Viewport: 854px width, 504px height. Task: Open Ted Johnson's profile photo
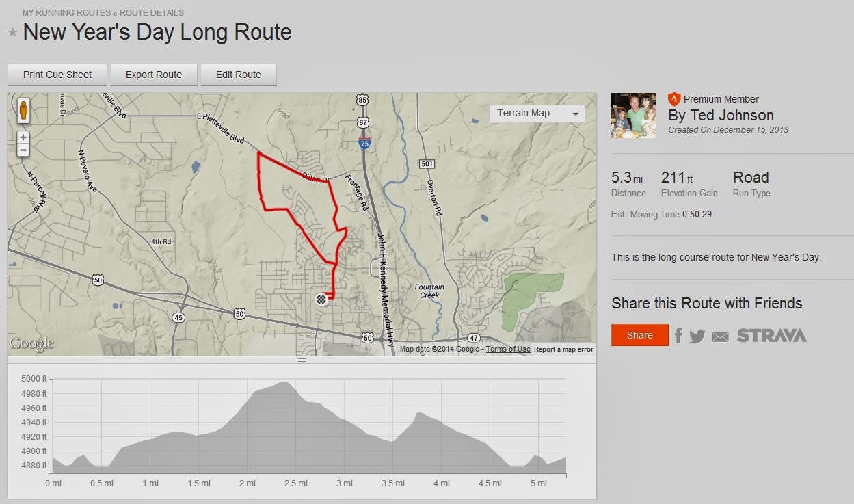point(634,116)
